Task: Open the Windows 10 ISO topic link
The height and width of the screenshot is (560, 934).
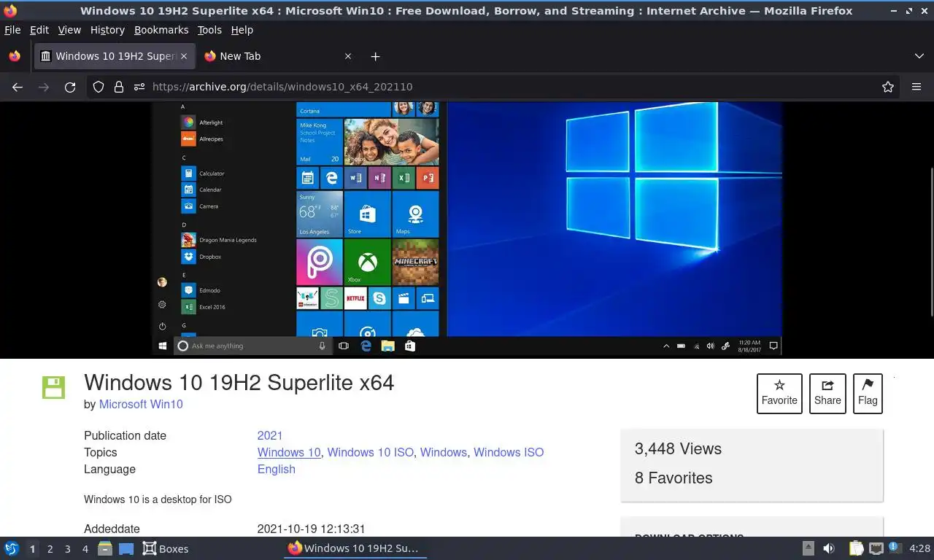Action: 370,452
